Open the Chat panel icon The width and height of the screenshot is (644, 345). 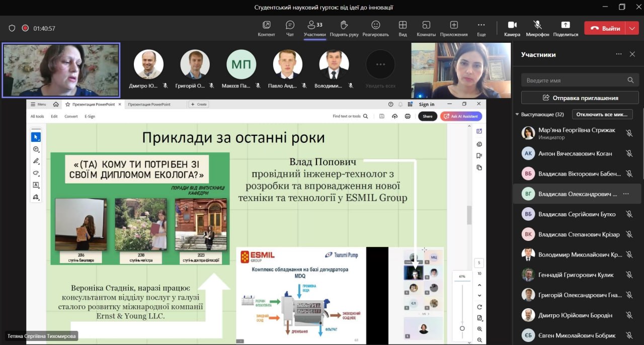[290, 25]
